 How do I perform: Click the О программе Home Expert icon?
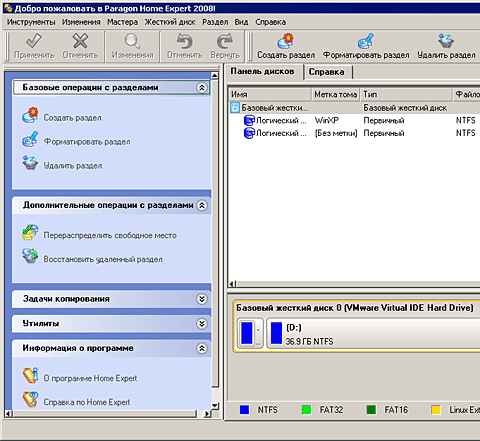point(30,376)
